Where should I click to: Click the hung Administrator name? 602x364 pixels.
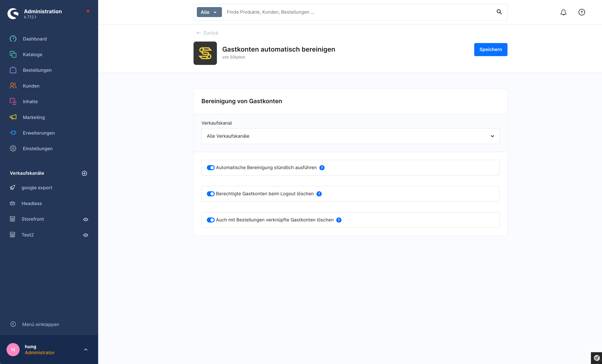tap(39, 349)
